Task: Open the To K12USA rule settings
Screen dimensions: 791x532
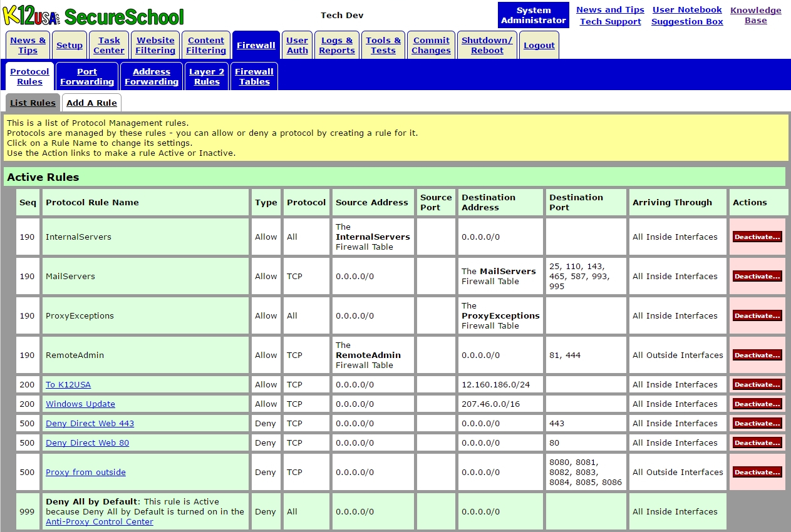Action: (x=68, y=384)
